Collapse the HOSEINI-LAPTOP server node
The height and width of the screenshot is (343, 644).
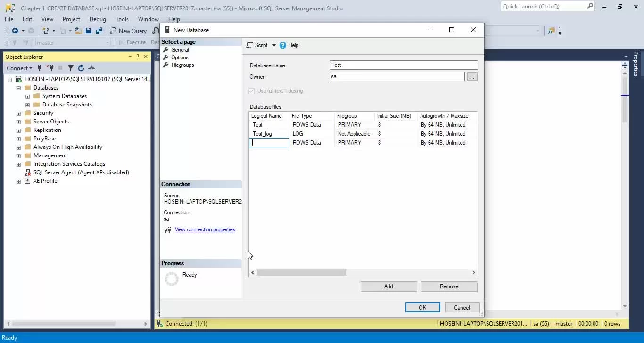[x=9, y=79]
